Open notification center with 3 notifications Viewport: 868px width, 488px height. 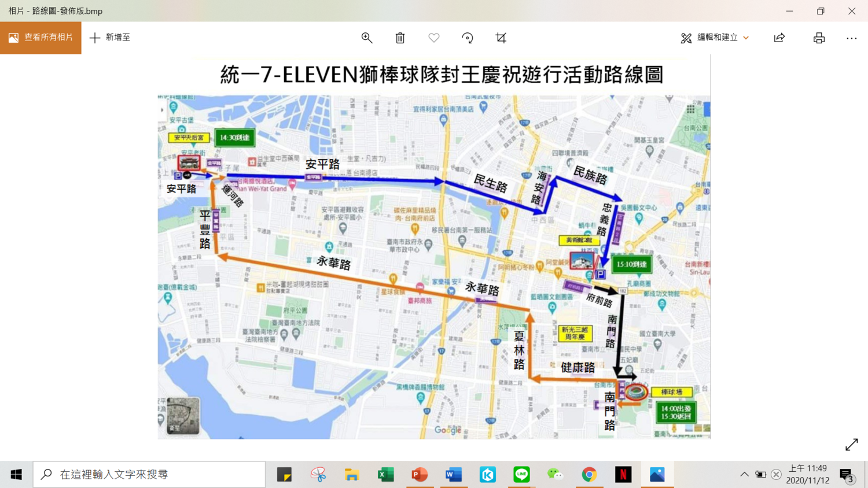click(x=847, y=475)
